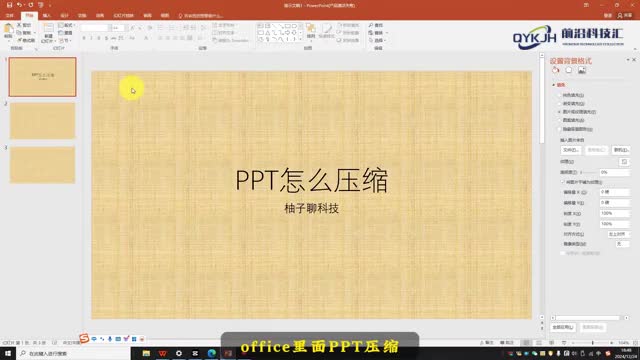This screenshot has height=360, width=640.
Task: Reset slide layout with 重置
Action: (66, 33)
